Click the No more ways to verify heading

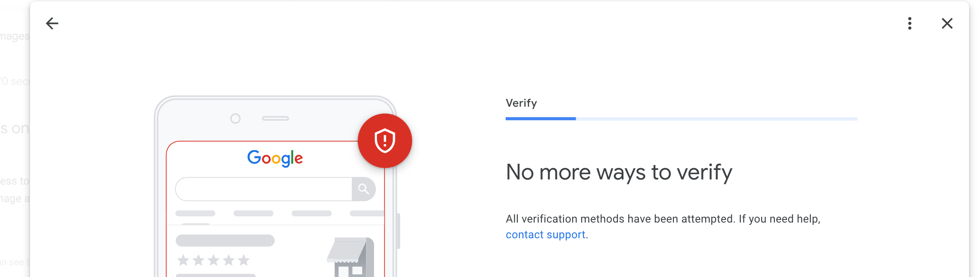point(619,172)
